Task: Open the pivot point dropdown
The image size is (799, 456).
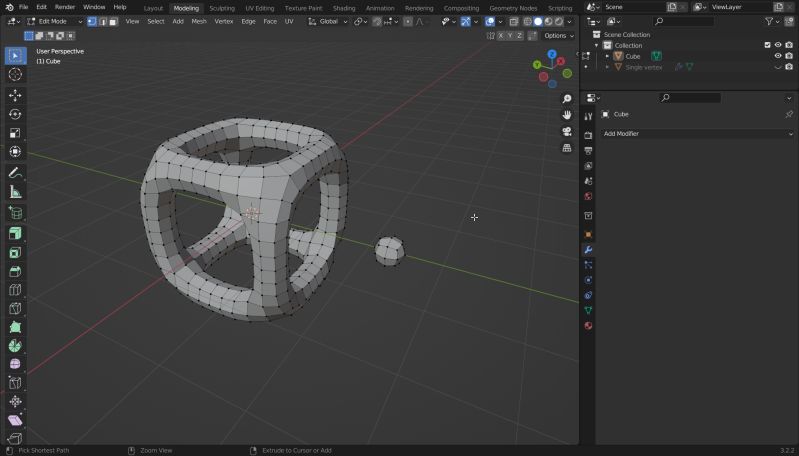Action: (361, 21)
